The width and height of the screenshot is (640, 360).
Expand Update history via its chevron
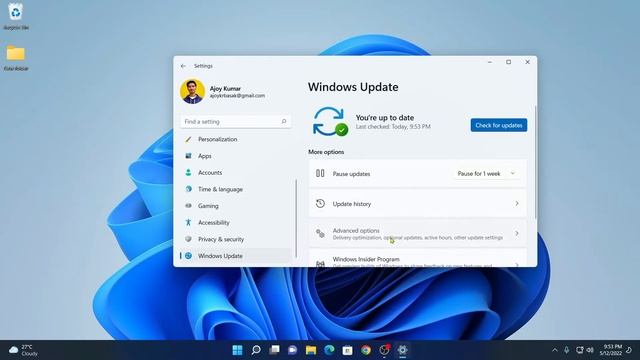517,203
